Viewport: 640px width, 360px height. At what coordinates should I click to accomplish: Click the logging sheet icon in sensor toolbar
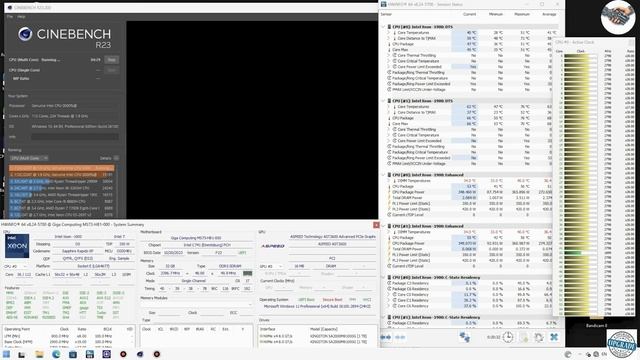[x=524, y=337]
